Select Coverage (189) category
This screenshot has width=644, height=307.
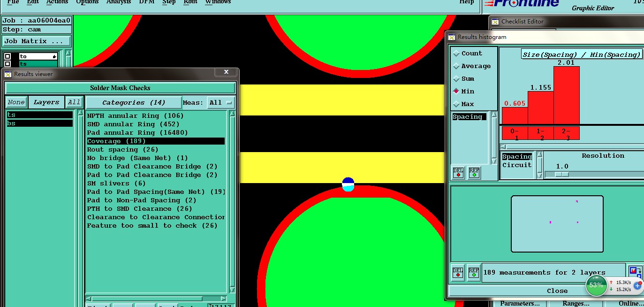pos(156,141)
